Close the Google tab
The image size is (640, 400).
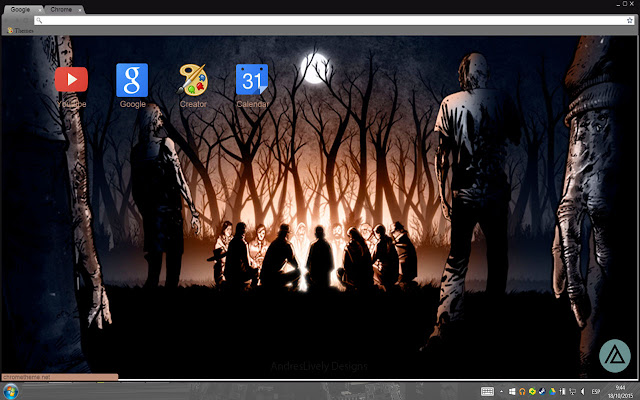point(40,10)
